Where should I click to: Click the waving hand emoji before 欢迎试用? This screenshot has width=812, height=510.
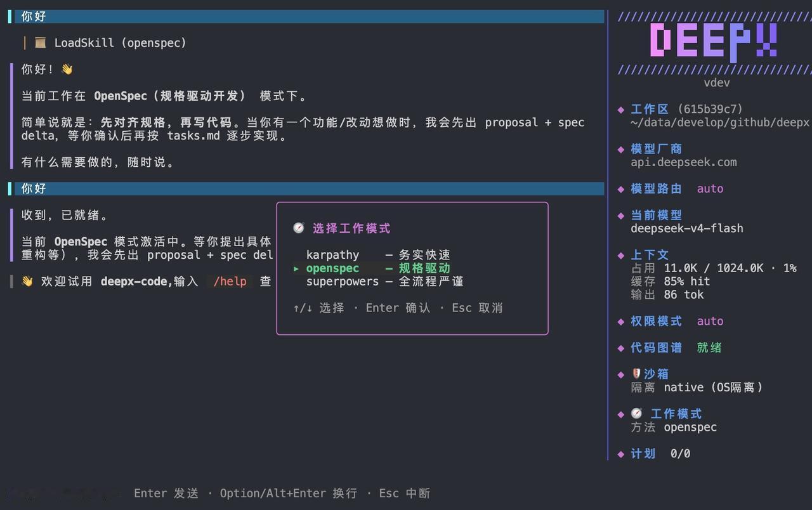coord(27,281)
